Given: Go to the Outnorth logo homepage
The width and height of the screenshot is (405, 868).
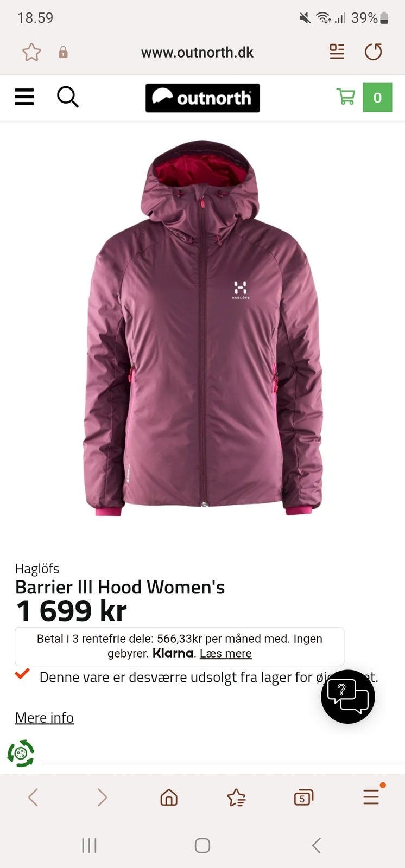Looking at the screenshot, I should pyautogui.click(x=202, y=98).
